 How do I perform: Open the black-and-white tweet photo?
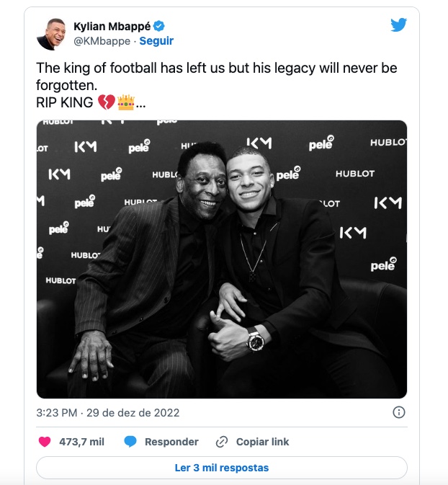tap(222, 259)
